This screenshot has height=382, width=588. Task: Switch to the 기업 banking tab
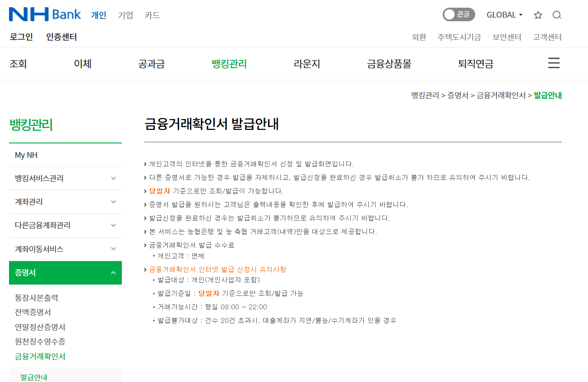pyautogui.click(x=125, y=15)
